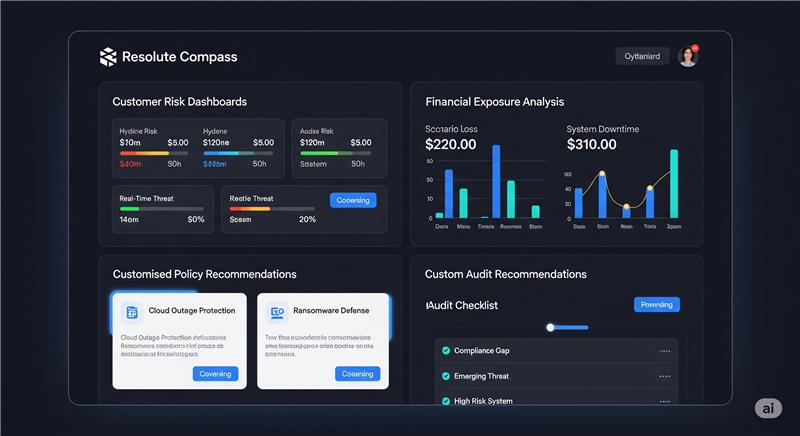
Task: Click the AI badge in the corner
Action: tap(768, 409)
